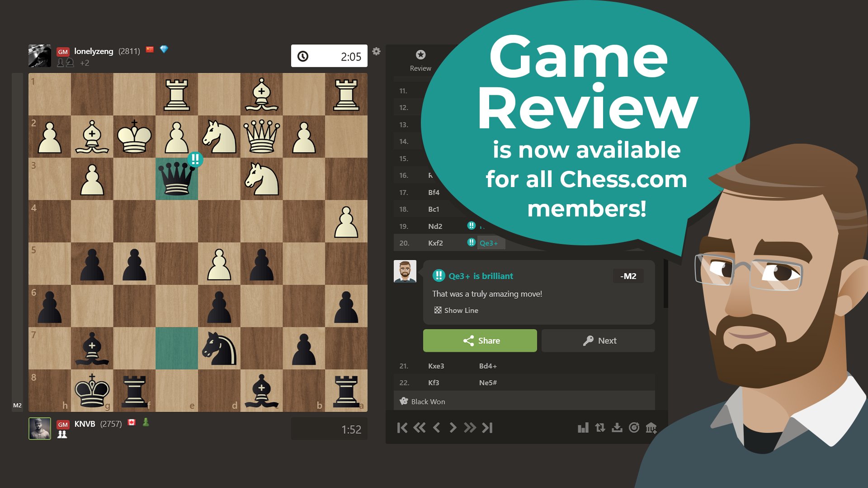
Task: Click the download game icon
Action: [617, 428]
